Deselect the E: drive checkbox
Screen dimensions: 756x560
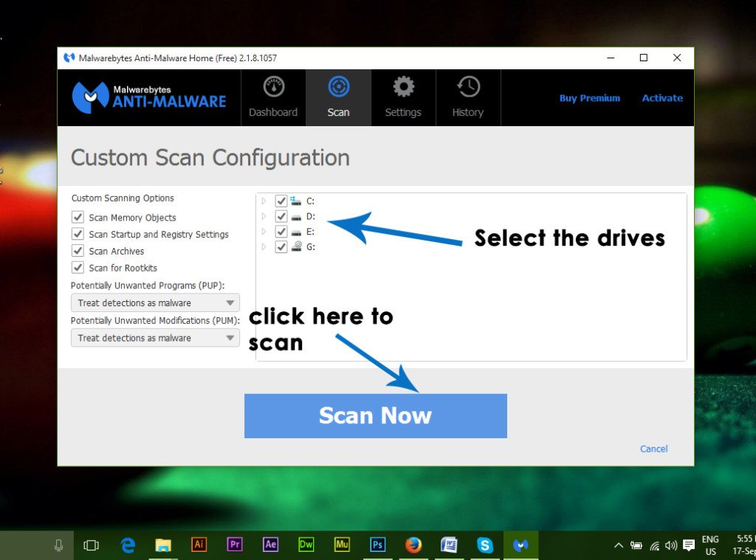coord(281,232)
